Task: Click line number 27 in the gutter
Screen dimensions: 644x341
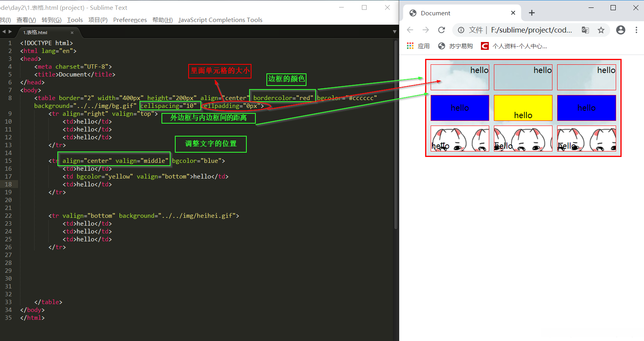Action: [8, 255]
